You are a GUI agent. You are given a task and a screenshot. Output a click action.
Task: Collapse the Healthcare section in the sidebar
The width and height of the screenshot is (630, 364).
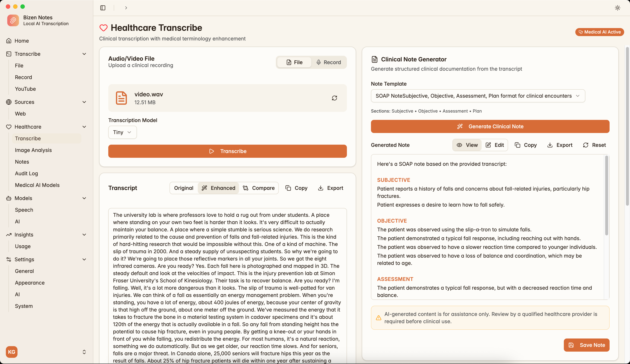coord(85,127)
